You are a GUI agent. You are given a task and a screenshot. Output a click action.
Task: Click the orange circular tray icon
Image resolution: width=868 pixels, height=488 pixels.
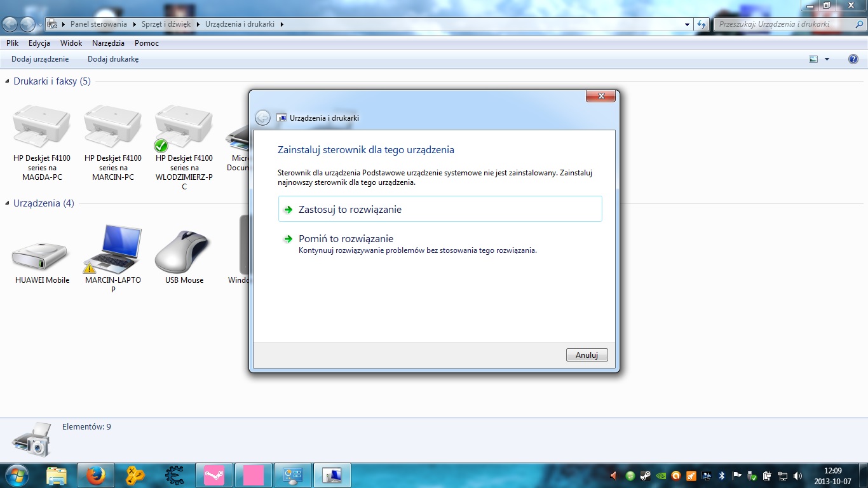676,475
